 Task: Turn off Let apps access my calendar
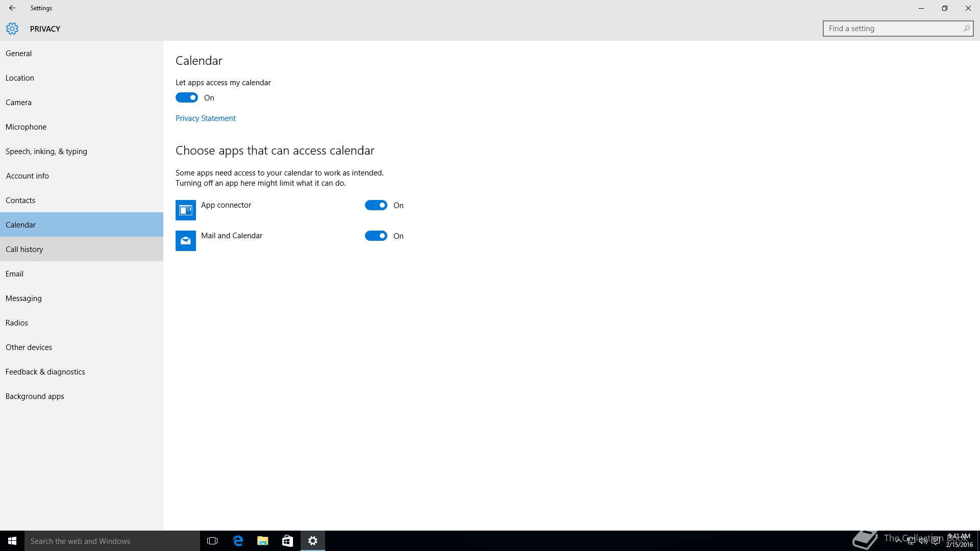click(187, 97)
